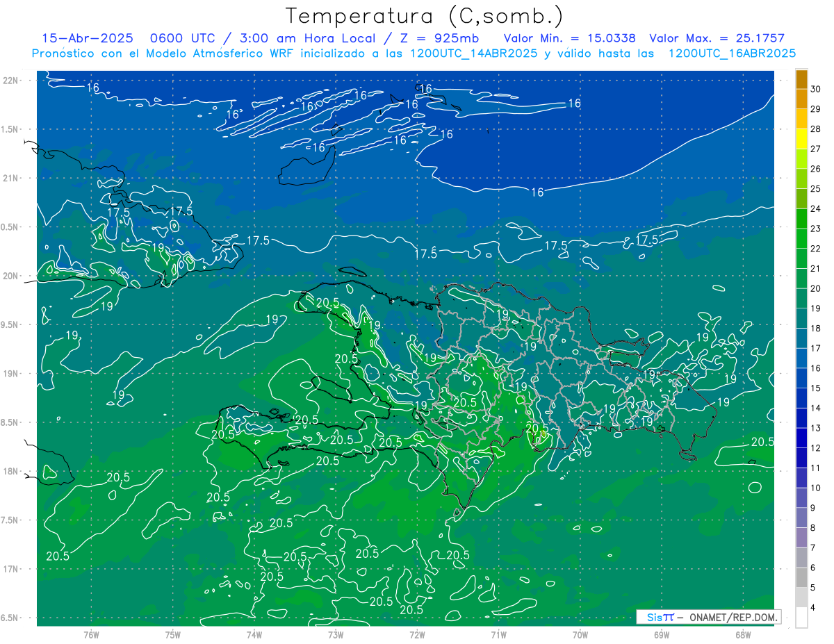Click the 'Temperatura (C,somb.)' title
The image size is (834, 644).
[425, 16]
